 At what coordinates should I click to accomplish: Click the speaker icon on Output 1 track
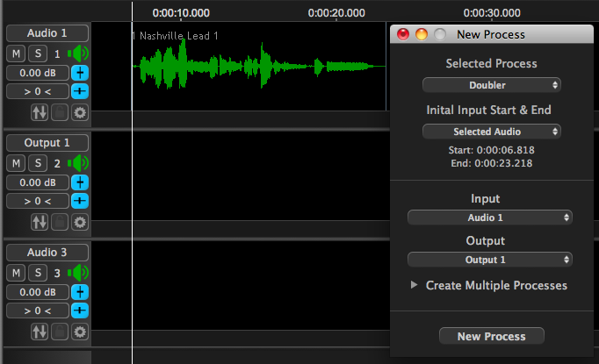[x=80, y=163]
